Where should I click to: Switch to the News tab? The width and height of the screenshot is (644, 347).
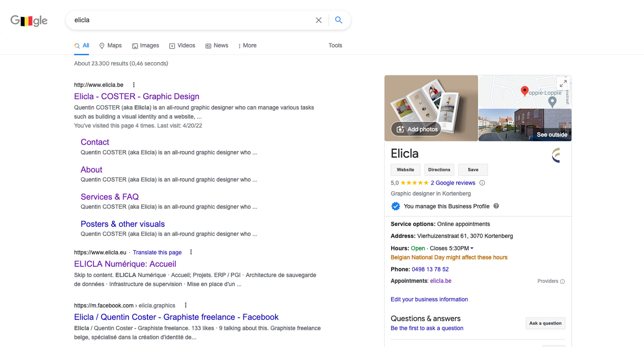pyautogui.click(x=217, y=45)
